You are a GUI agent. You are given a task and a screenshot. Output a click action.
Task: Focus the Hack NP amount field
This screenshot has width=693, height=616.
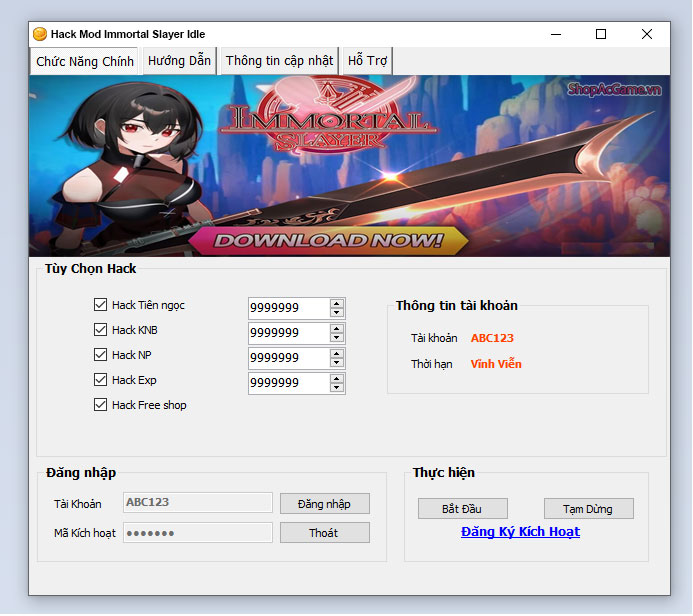289,358
